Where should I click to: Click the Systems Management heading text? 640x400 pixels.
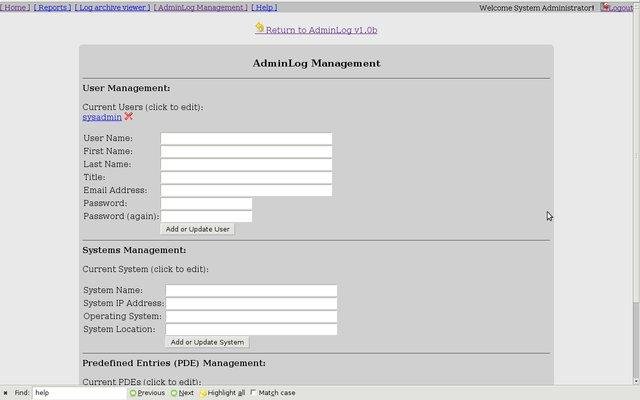(134, 250)
